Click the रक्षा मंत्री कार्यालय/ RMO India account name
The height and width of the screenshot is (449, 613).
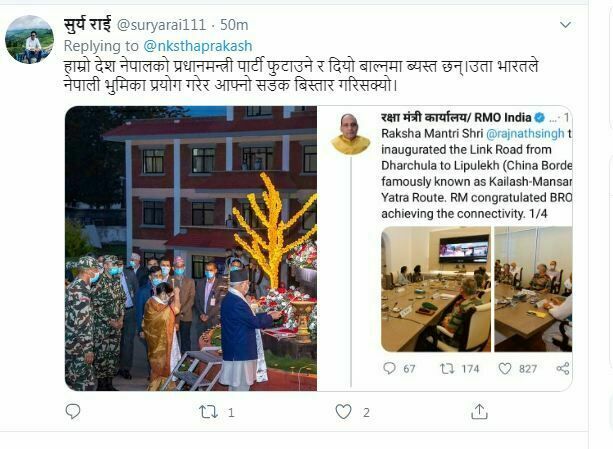[456, 117]
